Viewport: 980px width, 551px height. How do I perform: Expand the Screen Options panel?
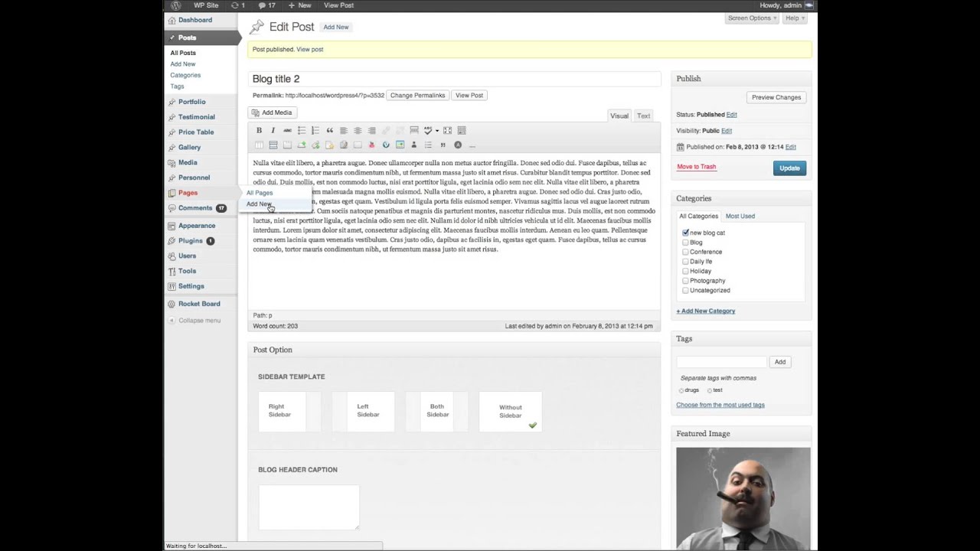click(x=752, y=18)
